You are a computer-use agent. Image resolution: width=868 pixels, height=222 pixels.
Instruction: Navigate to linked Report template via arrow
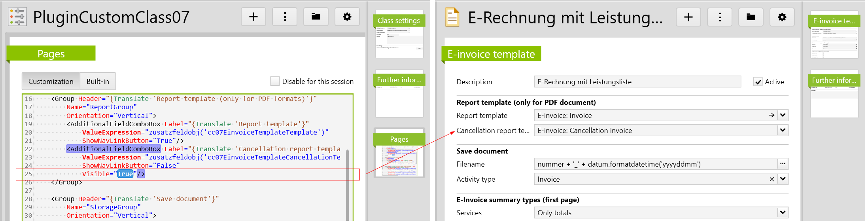772,116
